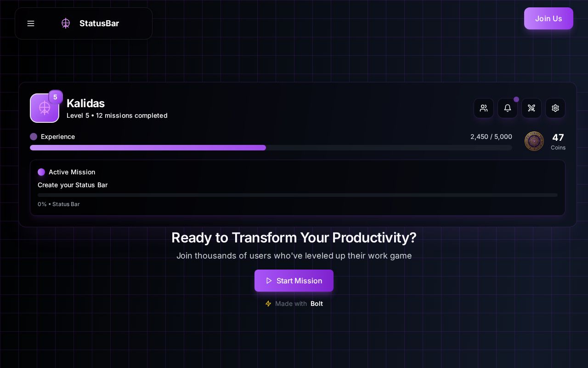
Task: Click the Kalidas username
Action: tap(85, 103)
